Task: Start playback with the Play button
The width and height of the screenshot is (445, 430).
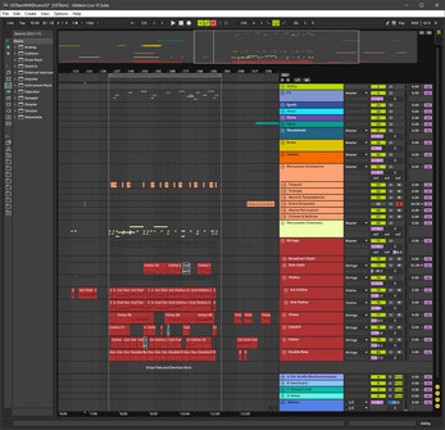Action: tap(173, 23)
